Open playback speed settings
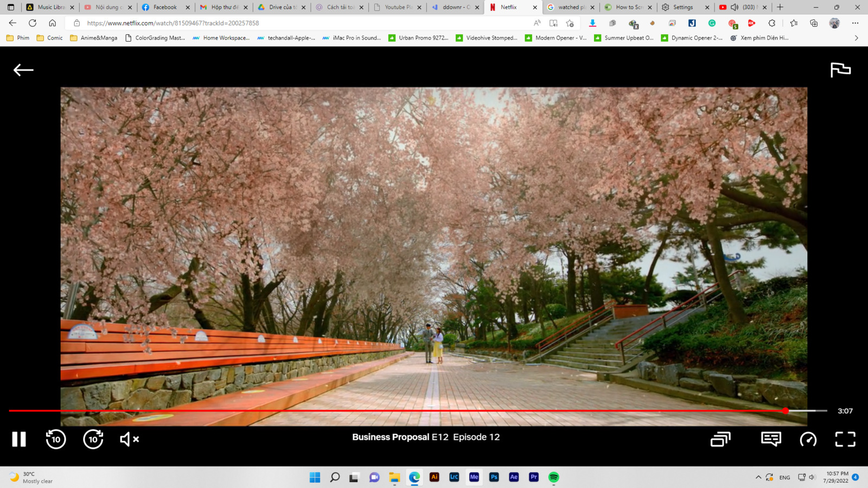The height and width of the screenshot is (488, 868). pos(808,439)
